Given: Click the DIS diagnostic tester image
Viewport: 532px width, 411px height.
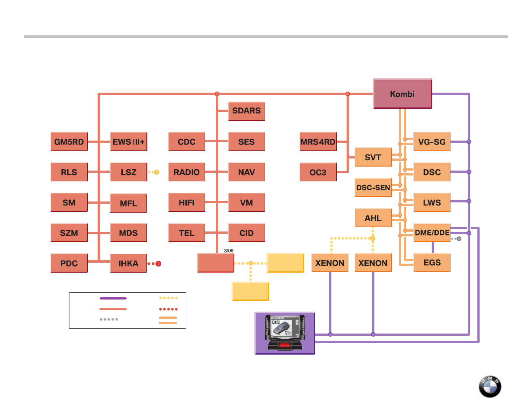Looking at the screenshot, I should (x=285, y=333).
